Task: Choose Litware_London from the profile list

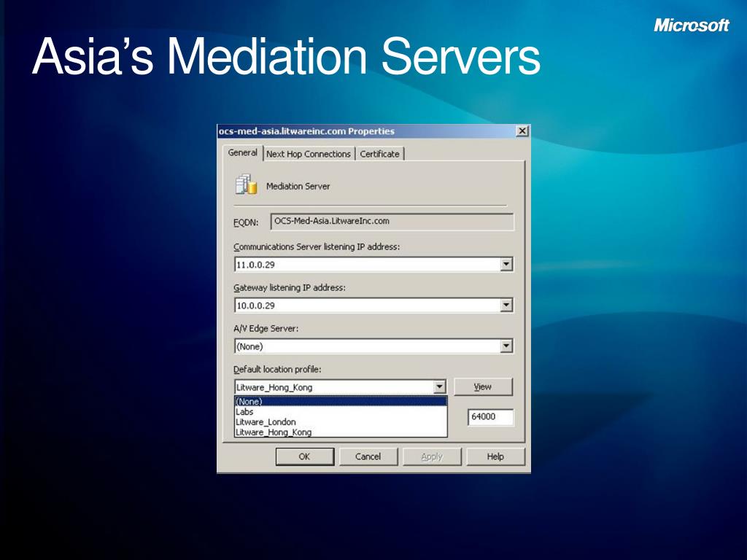Action: tap(341, 422)
